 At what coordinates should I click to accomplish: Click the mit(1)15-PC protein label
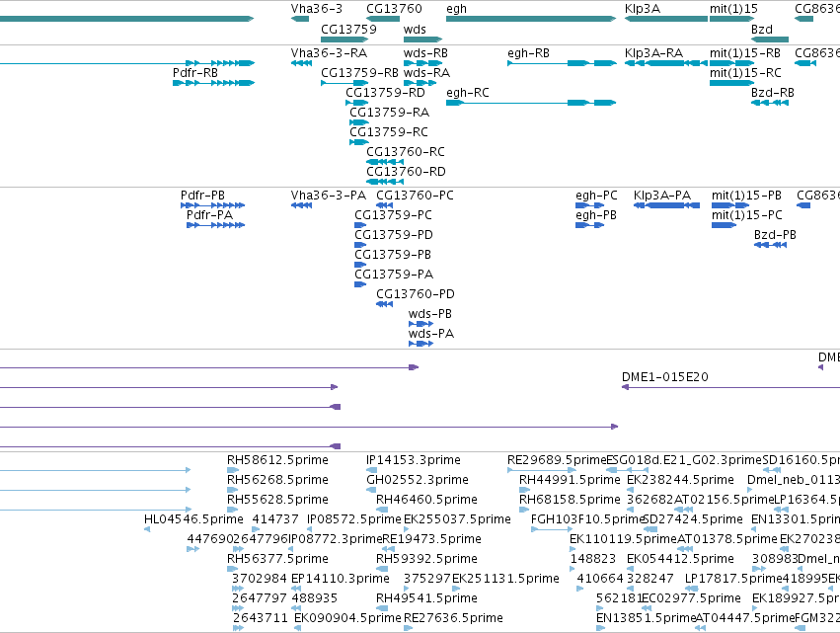tap(747, 215)
